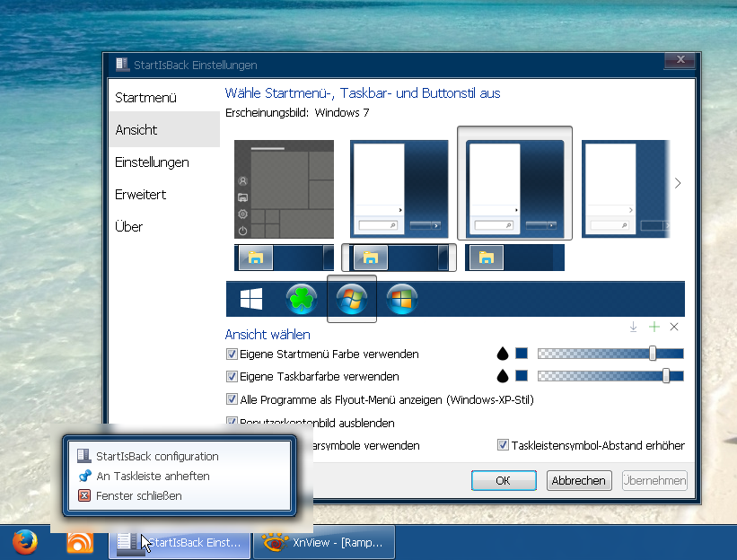Open the start menu colour picker droplet
Image resolution: width=737 pixels, height=560 pixels.
503,354
